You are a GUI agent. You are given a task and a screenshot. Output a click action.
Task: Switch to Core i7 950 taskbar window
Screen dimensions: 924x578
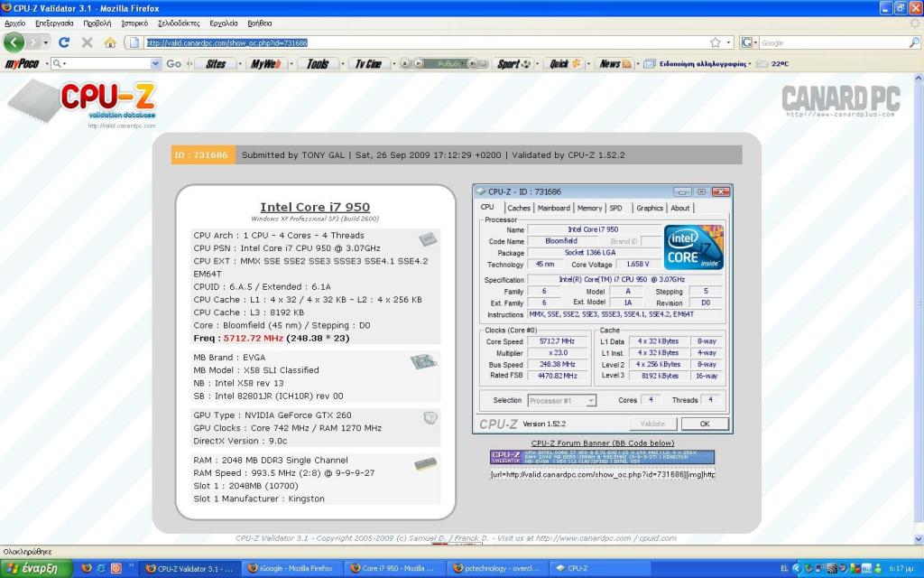click(393, 569)
